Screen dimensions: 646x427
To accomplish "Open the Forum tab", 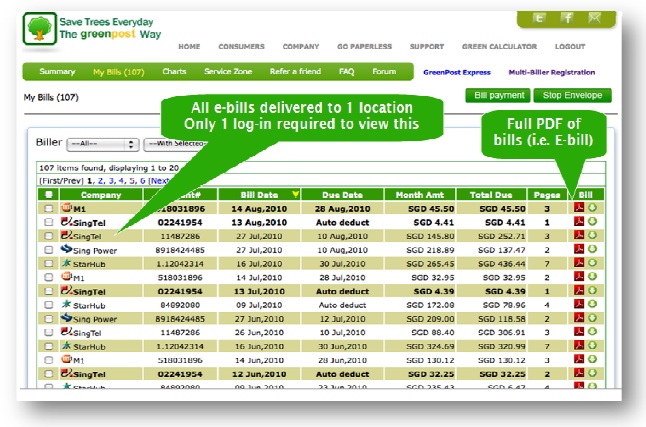I will click(384, 71).
